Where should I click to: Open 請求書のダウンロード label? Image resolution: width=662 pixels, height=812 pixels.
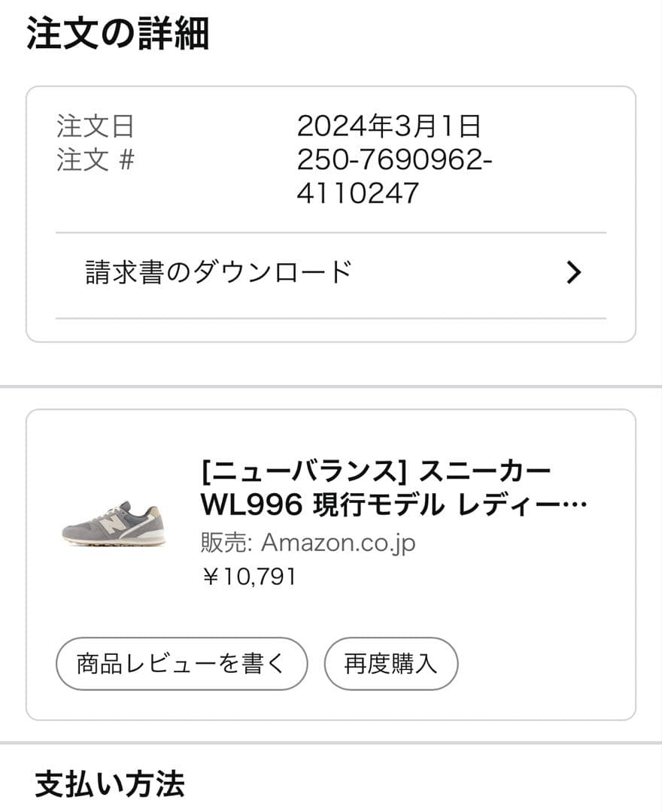pos(218,272)
